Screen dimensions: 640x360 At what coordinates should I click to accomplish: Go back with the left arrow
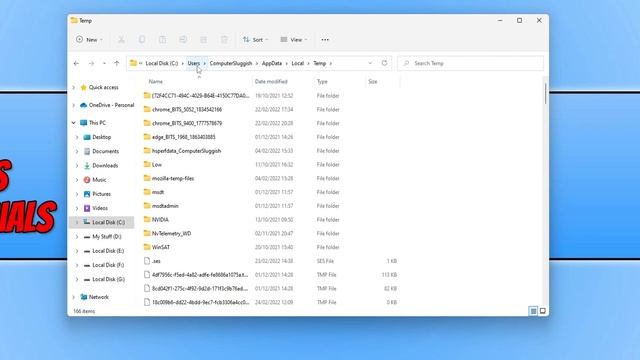click(76, 63)
